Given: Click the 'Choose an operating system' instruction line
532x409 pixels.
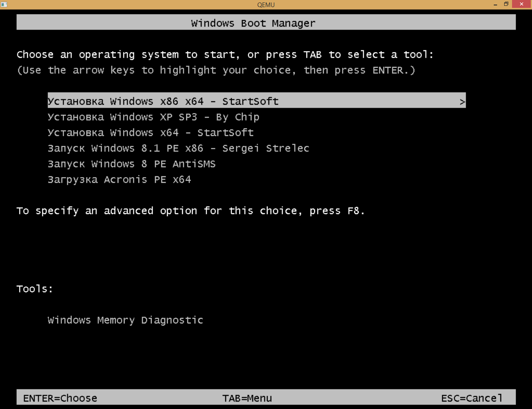Looking at the screenshot, I should [x=224, y=55].
